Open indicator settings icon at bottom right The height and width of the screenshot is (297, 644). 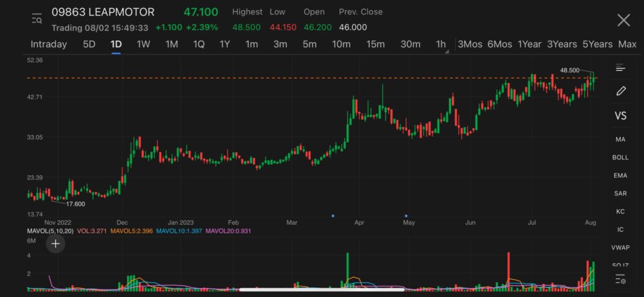[x=620, y=279]
